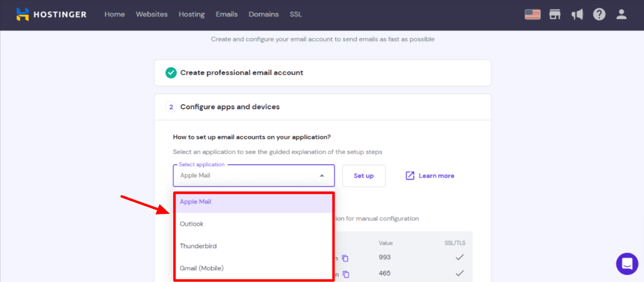Navigate to the Hosting menu item
The height and width of the screenshot is (282, 644).
click(x=191, y=14)
